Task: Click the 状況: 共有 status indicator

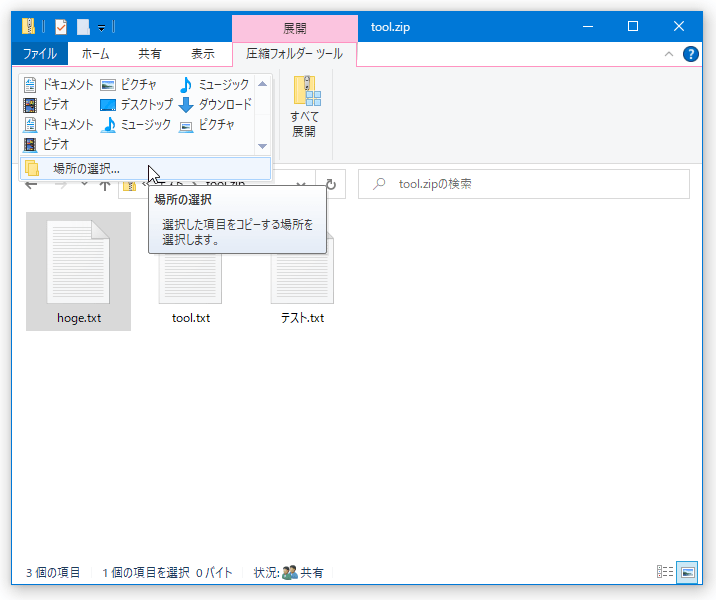Action: click(x=289, y=573)
